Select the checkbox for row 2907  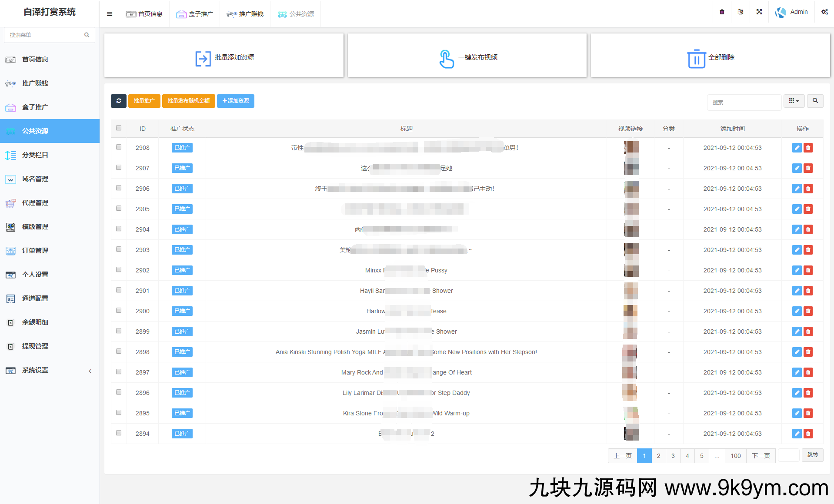119,168
